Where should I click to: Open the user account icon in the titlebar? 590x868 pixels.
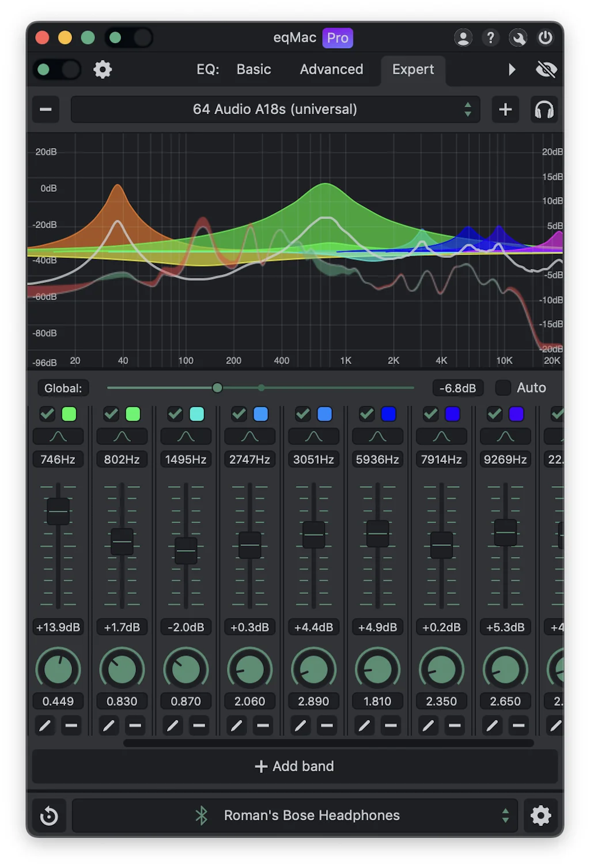463,37
